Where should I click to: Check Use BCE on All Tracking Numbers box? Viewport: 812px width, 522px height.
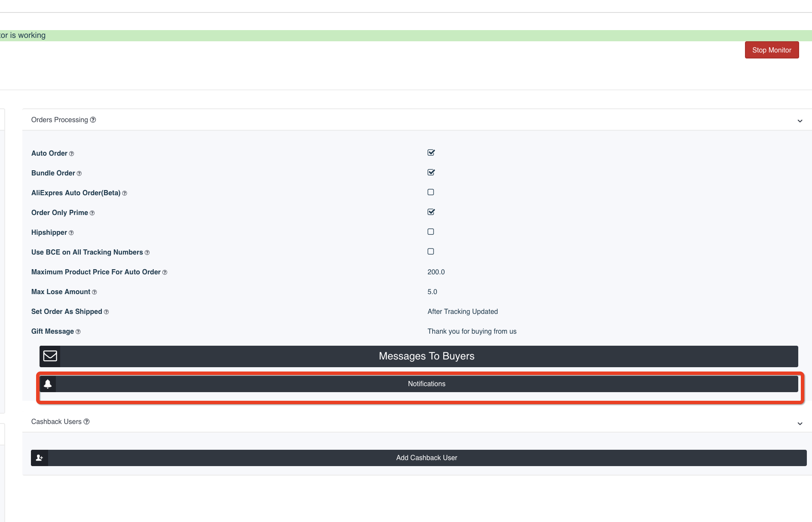[x=430, y=252]
